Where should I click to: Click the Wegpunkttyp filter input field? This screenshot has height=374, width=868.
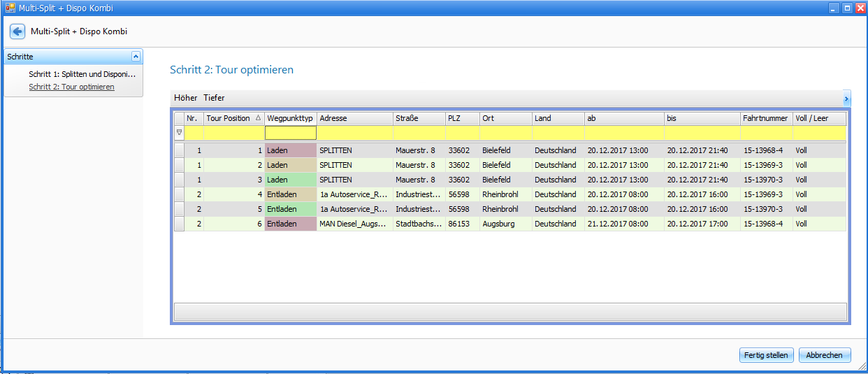(x=290, y=133)
